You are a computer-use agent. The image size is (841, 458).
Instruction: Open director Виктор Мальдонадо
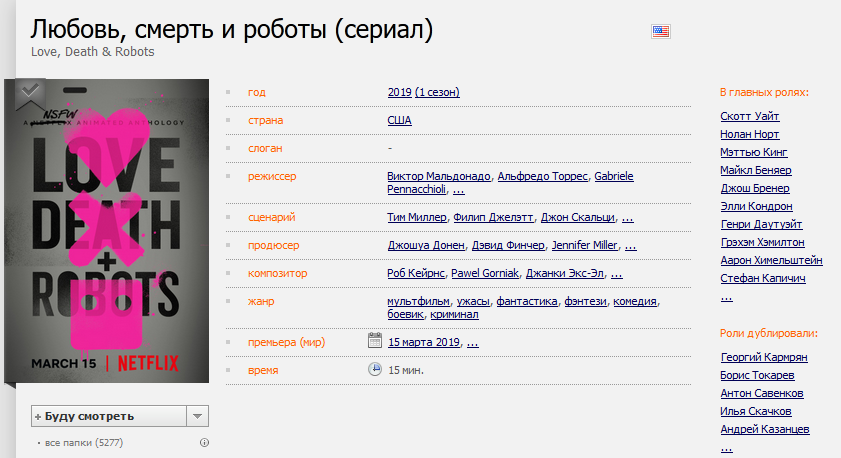click(x=439, y=176)
